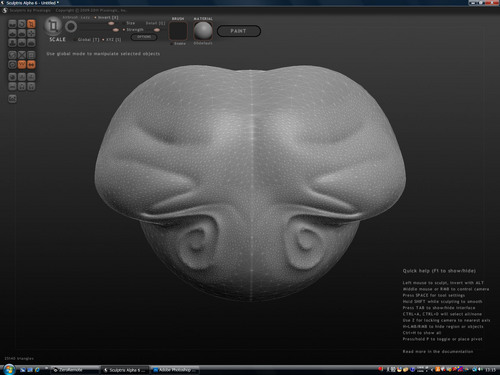Click the GoZ icon below the file icons

[x=12, y=99]
